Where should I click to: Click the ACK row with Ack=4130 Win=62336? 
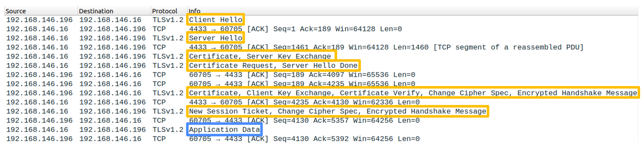coord(304,102)
